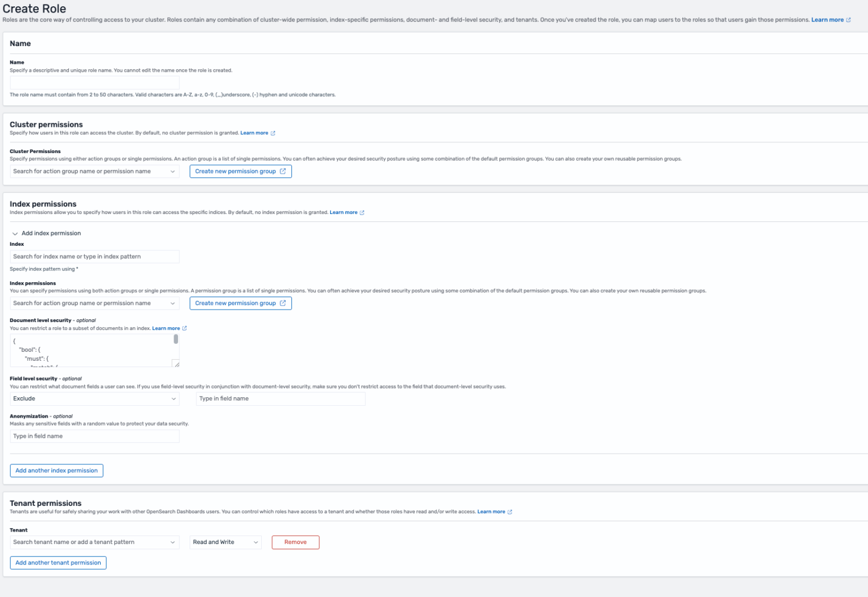Click Add another index permission button

click(x=56, y=471)
